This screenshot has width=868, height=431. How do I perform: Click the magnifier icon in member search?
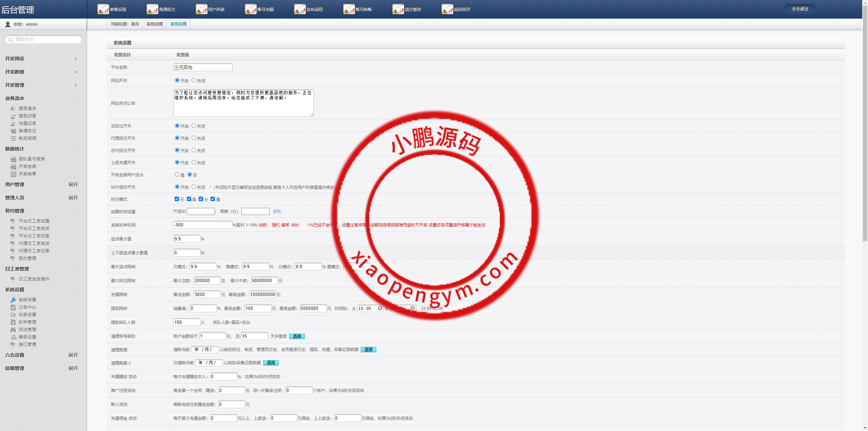(11, 40)
